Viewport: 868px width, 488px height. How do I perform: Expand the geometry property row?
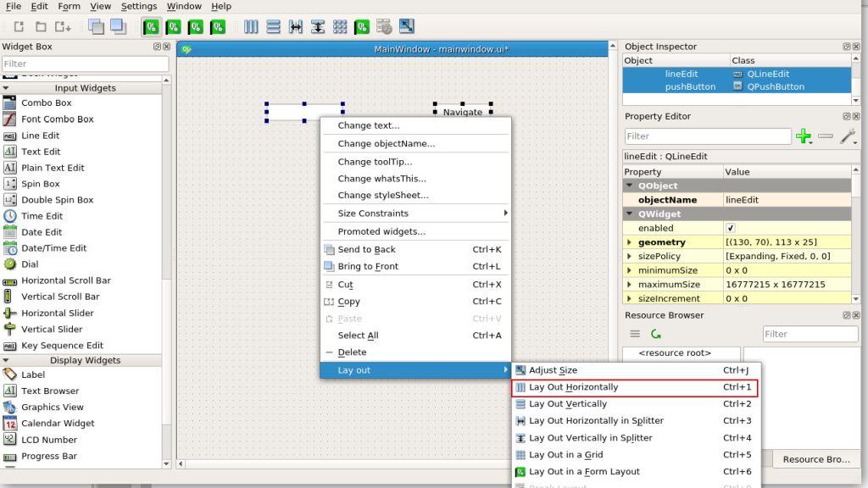pyautogui.click(x=629, y=242)
